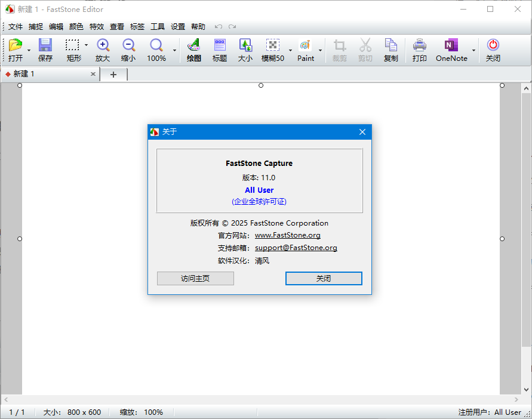
Task: Open the View (查看) menu
Action: [x=117, y=26]
